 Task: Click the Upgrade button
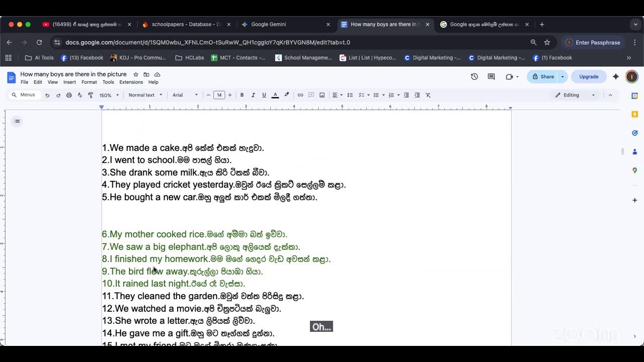click(589, 76)
